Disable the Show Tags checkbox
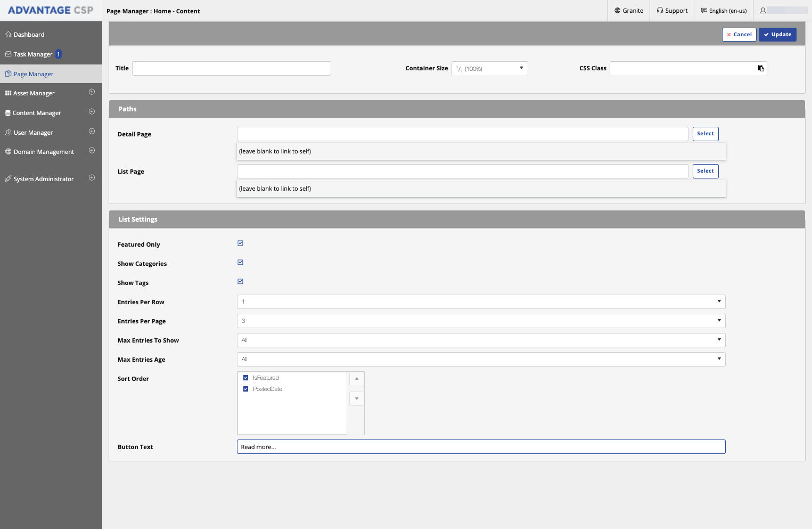Screen dimensions: 812x529 coord(240,282)
